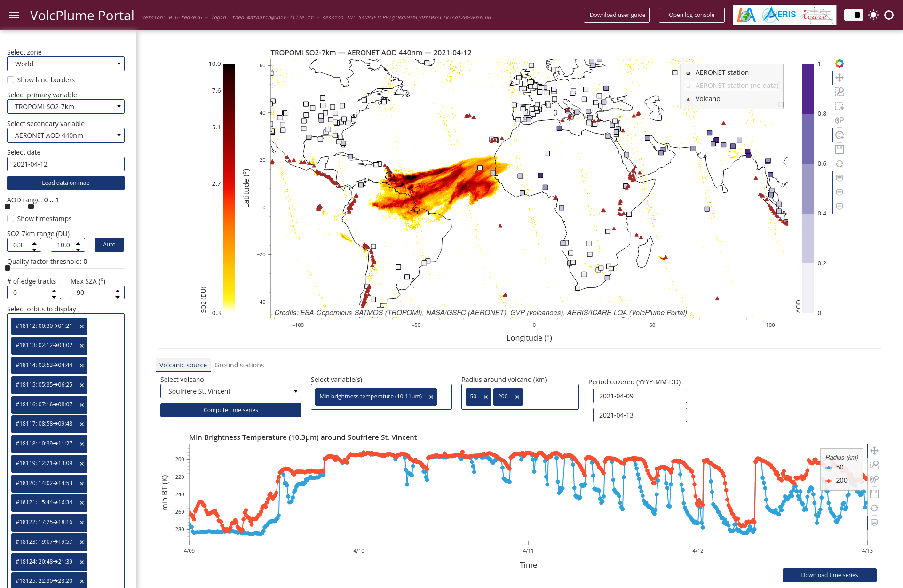
Task: Open log console button
Action: tap(692, 15)
